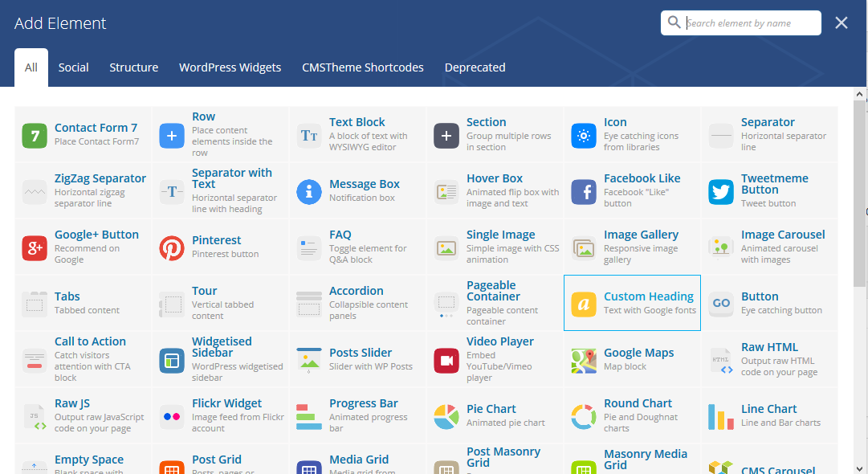The width and height of the screenshot is (868, 474).
Task: Click 'Map block' description text
Action: pos(625,366)
